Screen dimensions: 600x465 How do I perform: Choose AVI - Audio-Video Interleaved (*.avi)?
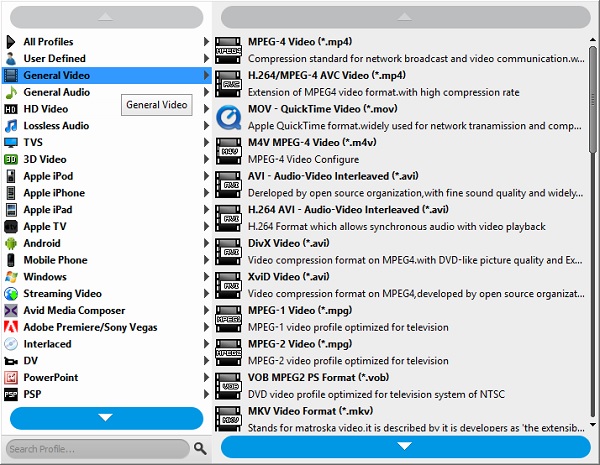(401, 184)
